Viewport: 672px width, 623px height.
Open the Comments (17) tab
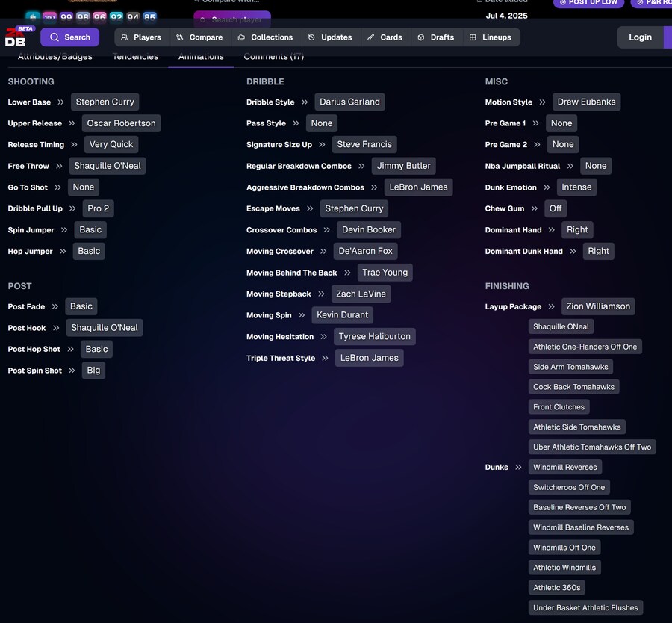click(x=274, y=57)
